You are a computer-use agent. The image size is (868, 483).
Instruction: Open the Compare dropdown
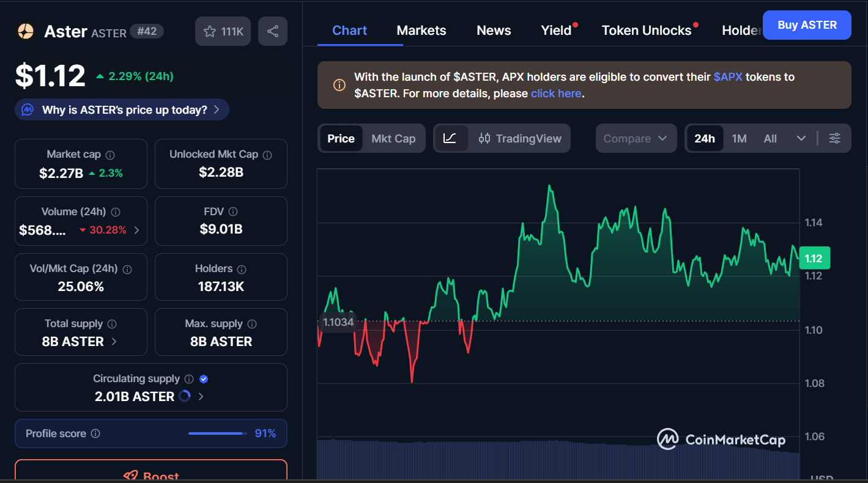coord(635,139)
